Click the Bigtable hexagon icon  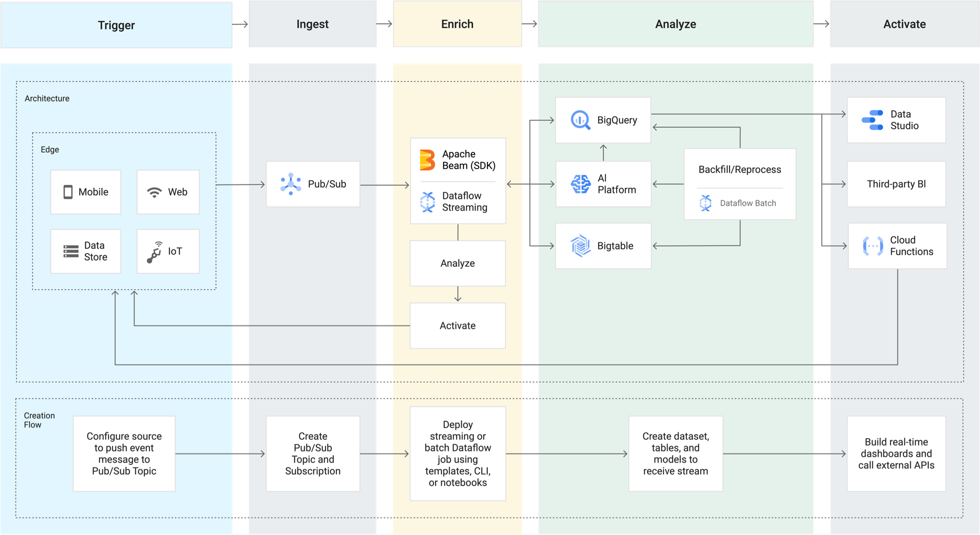click(580, 246)
